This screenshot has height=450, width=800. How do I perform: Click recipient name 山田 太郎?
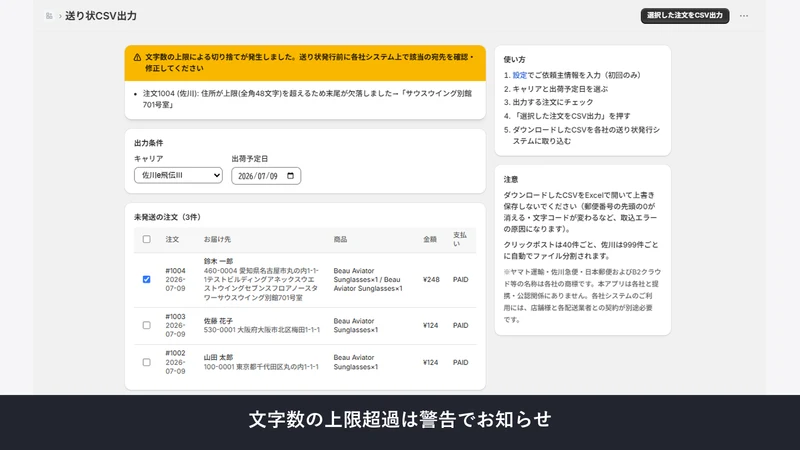click(218, 357)
